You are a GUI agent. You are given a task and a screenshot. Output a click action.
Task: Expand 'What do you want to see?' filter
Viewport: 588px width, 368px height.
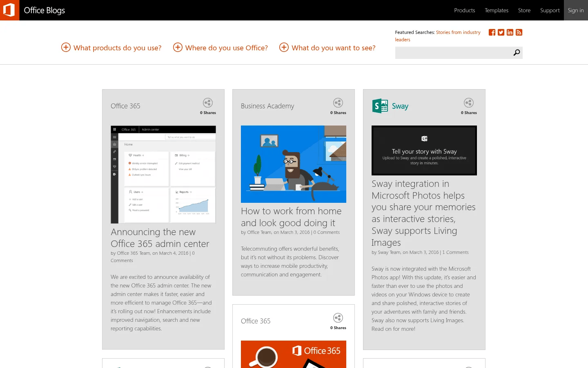point(327,48)
